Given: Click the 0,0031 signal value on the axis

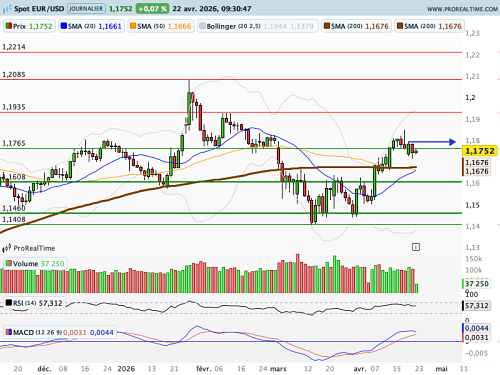Looking at the screenshot, I should [x=476, y=338].
